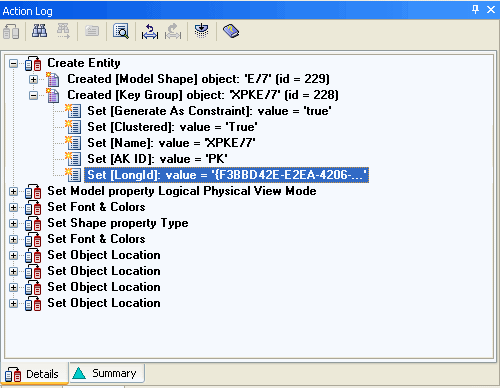The width and height of the screenshot is (500, 388).
Task: Click the Details tab icon
Action: [x=13, y=374]
